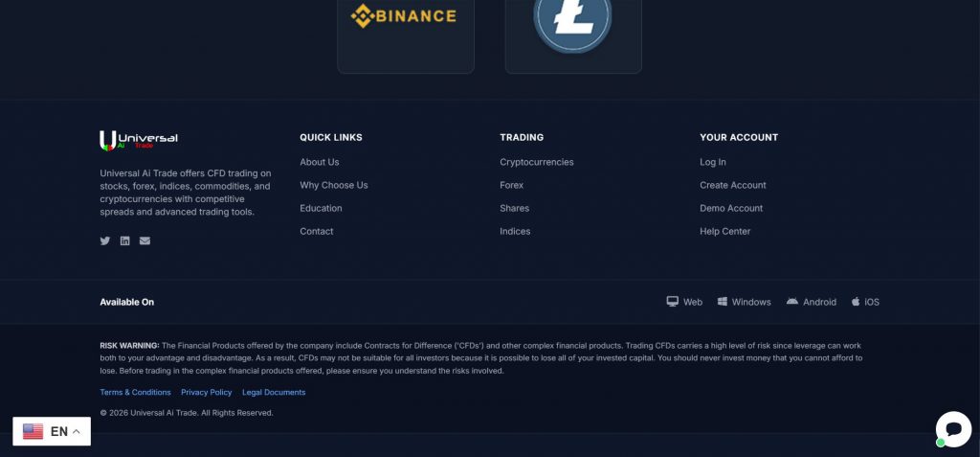Click the email envelope icon

(145, 240)
